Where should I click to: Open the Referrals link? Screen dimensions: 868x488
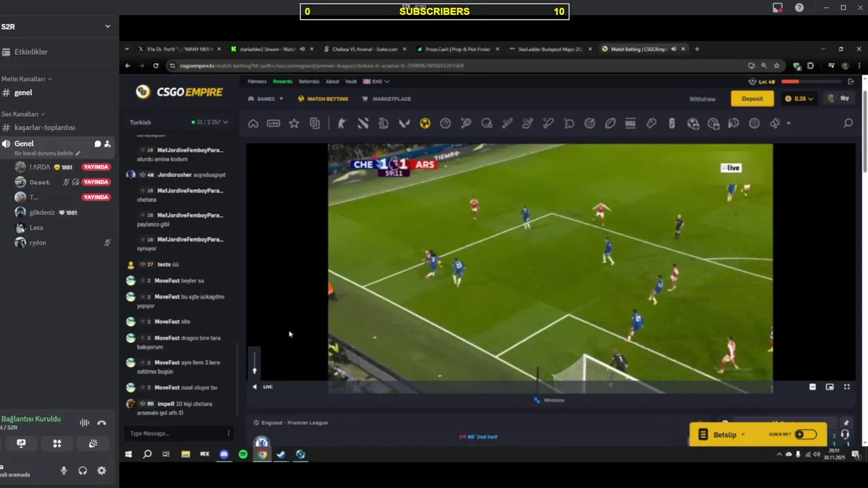click(309, 81)
